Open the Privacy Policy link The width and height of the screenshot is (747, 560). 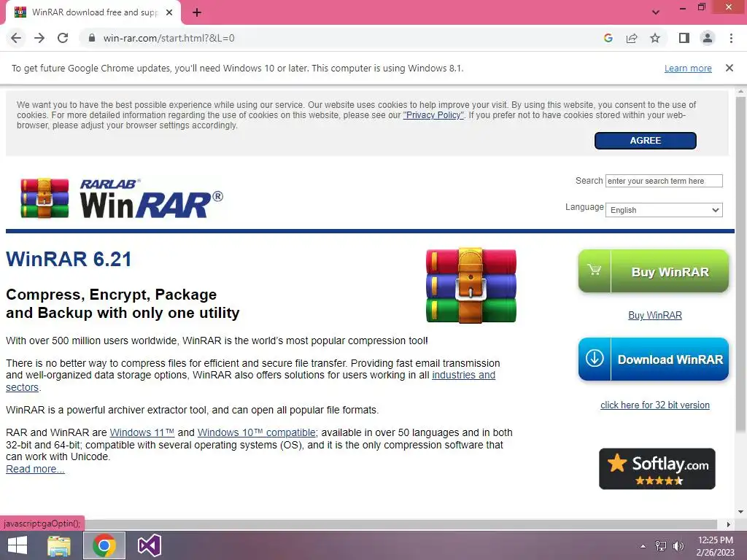click(433, 114)
